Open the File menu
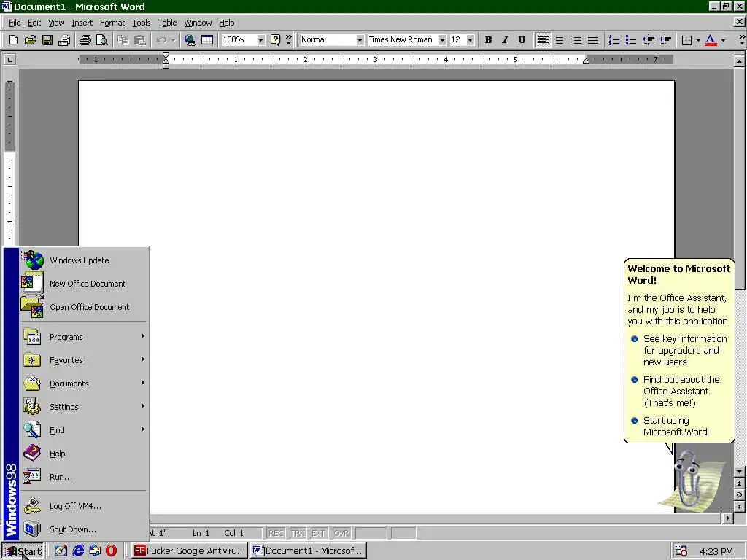Viewport: 747px width, 560px height. click(x=15, y=23)
